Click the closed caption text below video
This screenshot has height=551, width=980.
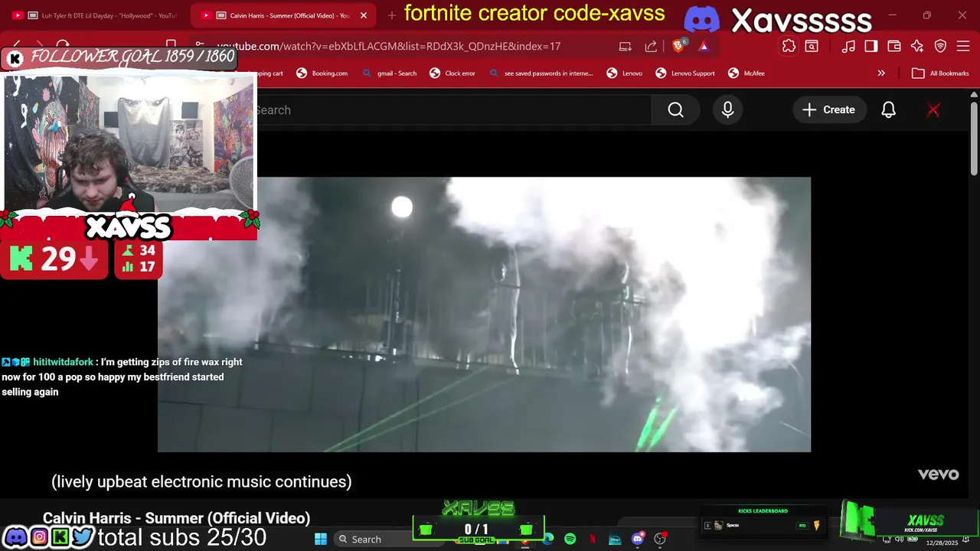tap(201, 481)
